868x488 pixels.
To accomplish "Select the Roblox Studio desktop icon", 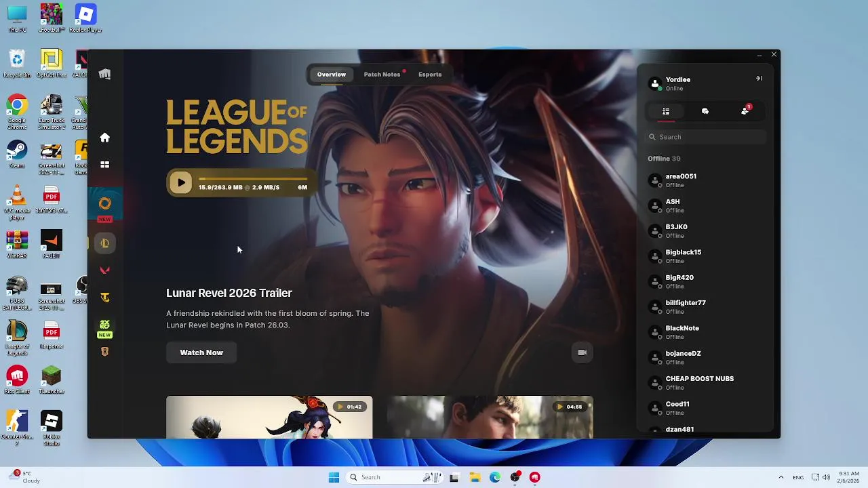I will (51, 428).
